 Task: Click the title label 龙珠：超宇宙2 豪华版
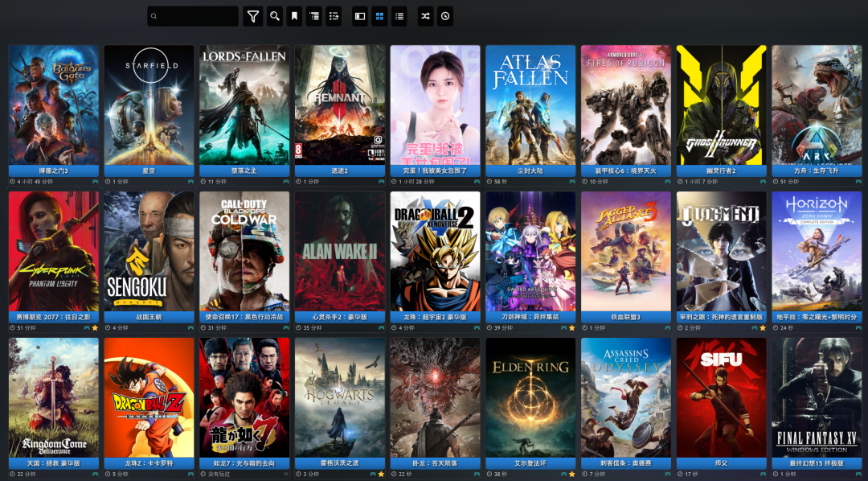pos(435,318)
